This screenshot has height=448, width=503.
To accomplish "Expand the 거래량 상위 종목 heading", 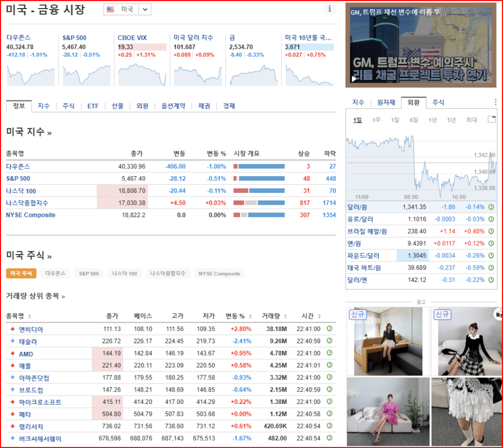I will pos(35,296).
